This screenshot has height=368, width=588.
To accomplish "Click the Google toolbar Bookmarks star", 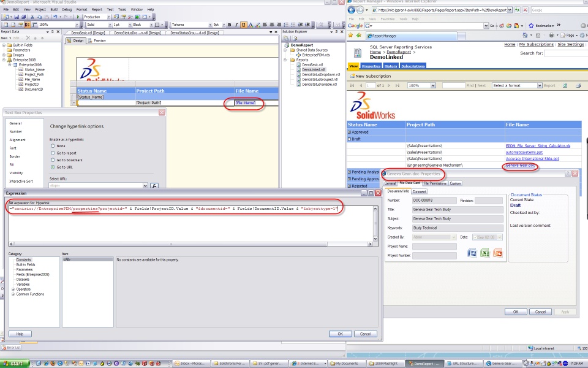I will [531, 26].
